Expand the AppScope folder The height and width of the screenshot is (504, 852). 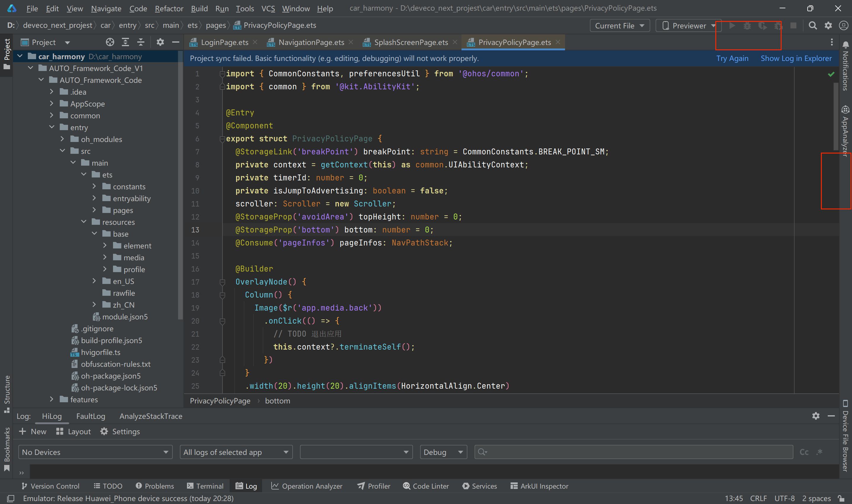(x=51, y=104)
